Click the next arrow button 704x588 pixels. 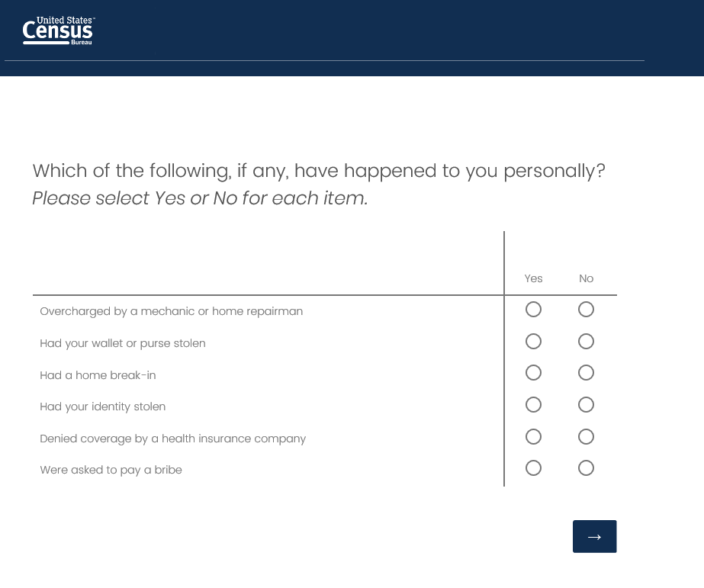[594, 536]
